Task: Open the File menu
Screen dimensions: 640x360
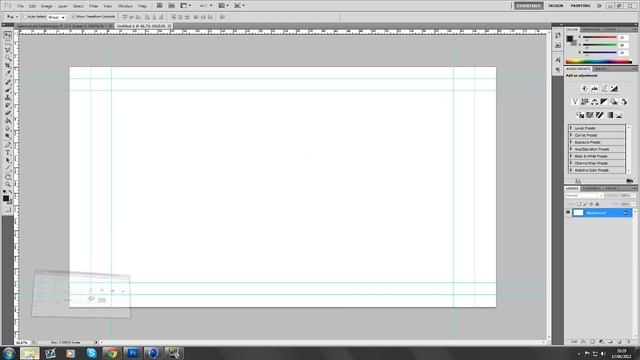Action: tap(20, 6)
